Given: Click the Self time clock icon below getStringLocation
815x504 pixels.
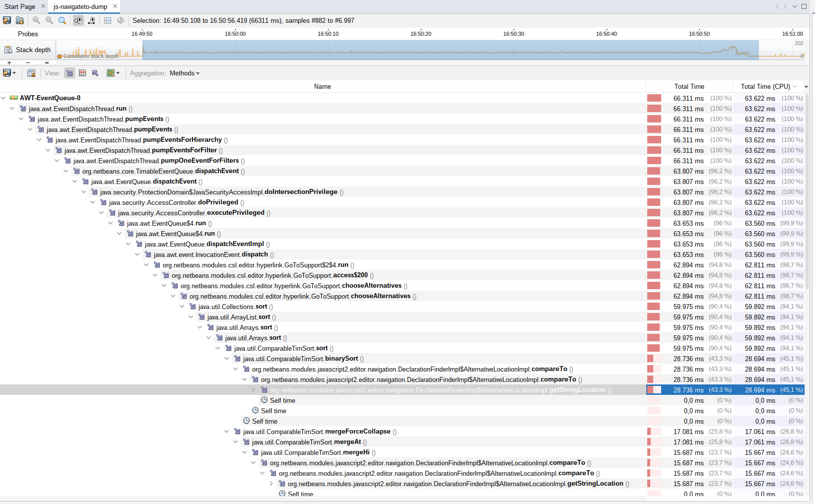Looking at the screenshot, I should [264, 400].
